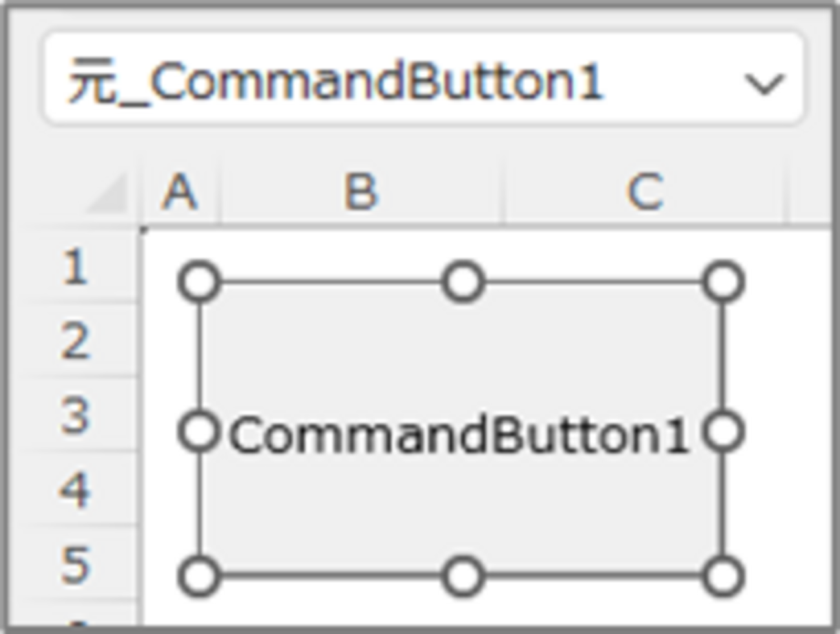Select row 4 header
This screenshot has width=840, height=634.
tap(74, 490)
